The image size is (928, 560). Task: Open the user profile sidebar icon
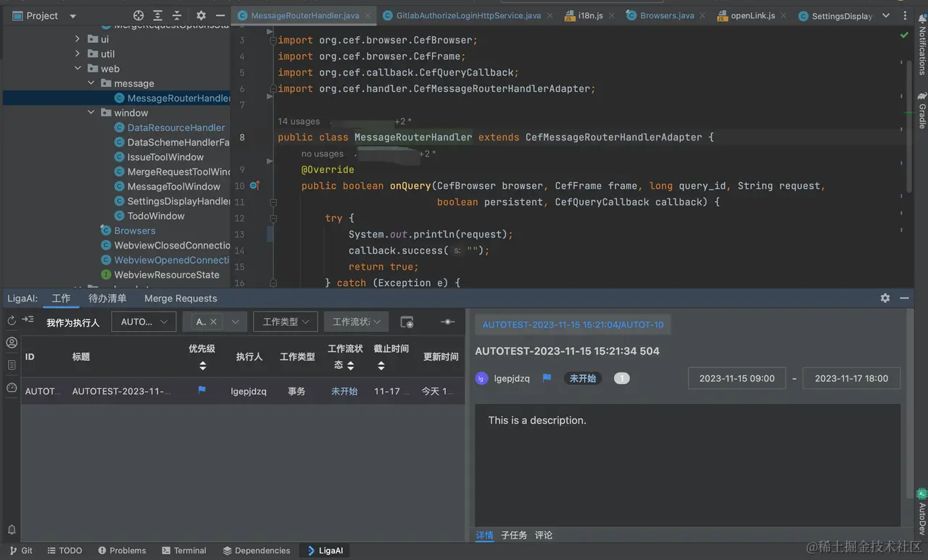click(12, 343)
